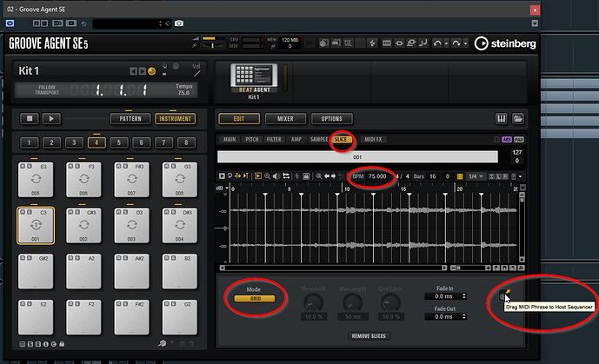Viewport: 599px width, 364px height.
Task: Click the undo arrow in top toolbar
Action: [x=437, y=43]
